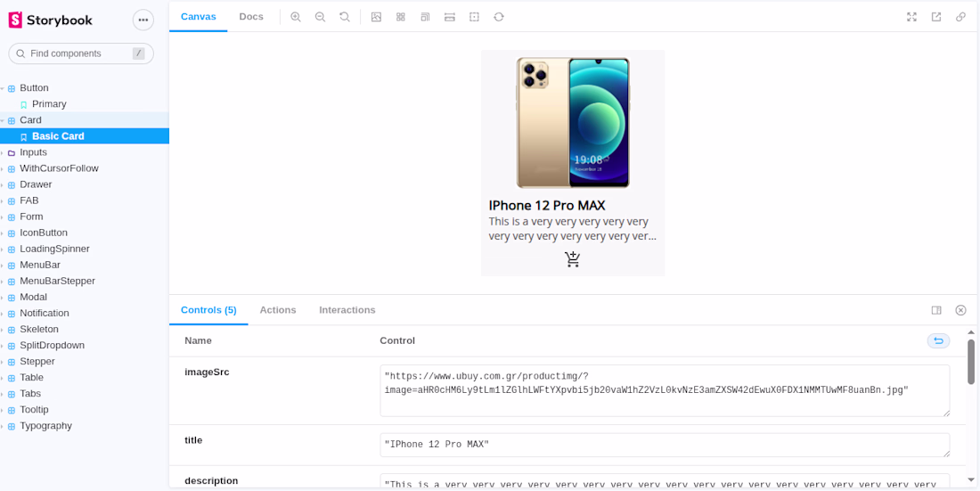Select the Primary story

[x=85, y=104]
